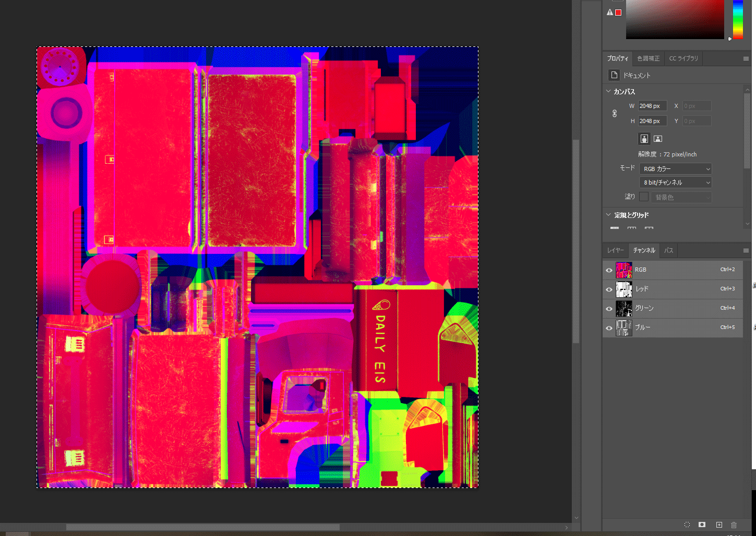Click the out-of-gamut warning triangle icon
Image resolution: width=756 pixels, height=536 pixels.
[610, 13]
